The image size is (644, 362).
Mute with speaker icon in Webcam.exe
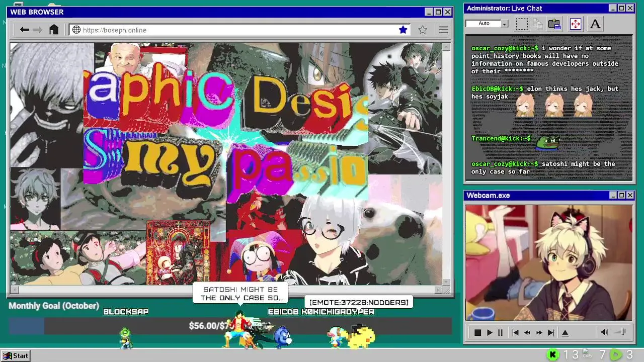tap(605, 332)
